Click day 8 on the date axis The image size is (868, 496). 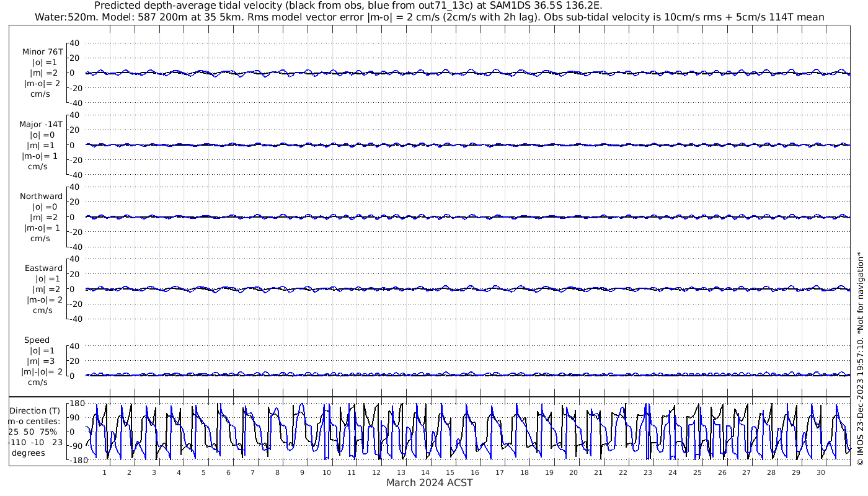(277, 472)
